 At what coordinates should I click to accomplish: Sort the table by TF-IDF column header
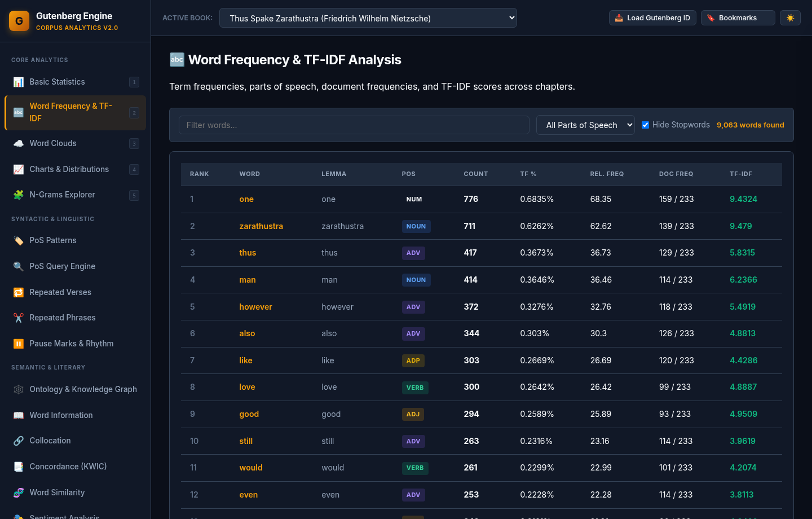coord(741,174)
